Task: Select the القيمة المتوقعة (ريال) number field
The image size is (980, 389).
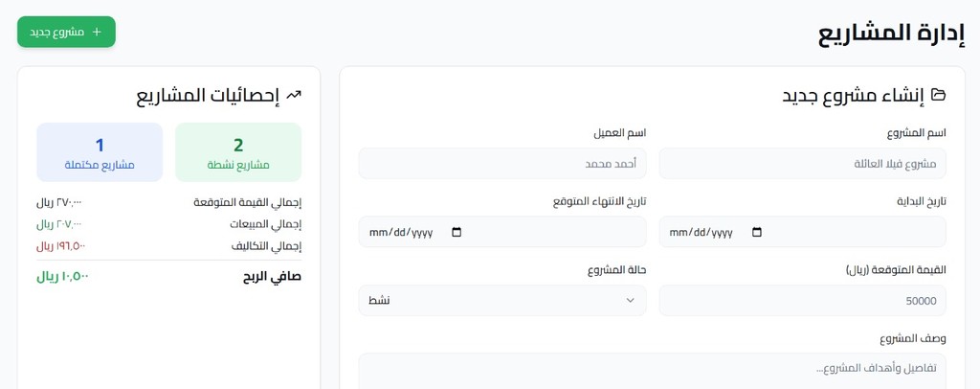Action: click(802, 300)
